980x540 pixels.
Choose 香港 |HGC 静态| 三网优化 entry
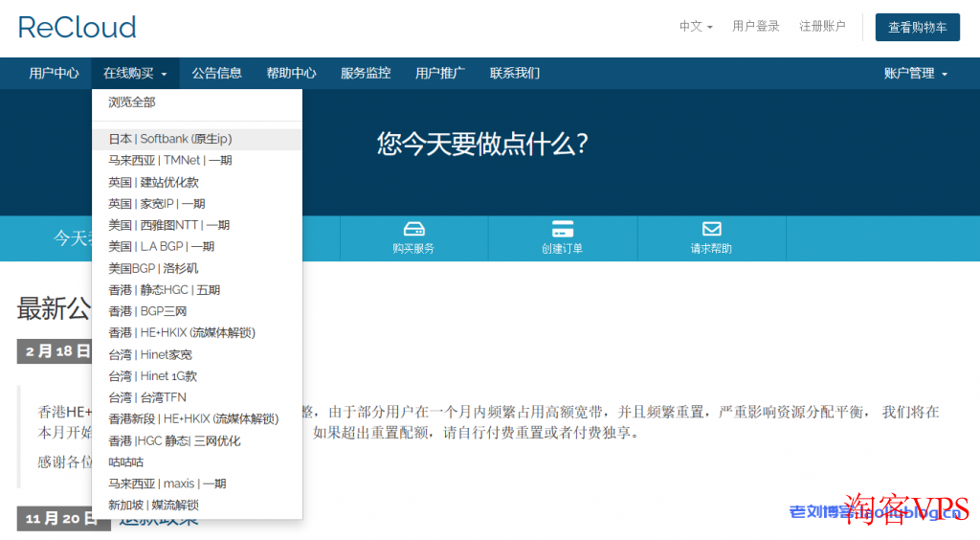tap(197, 441)
